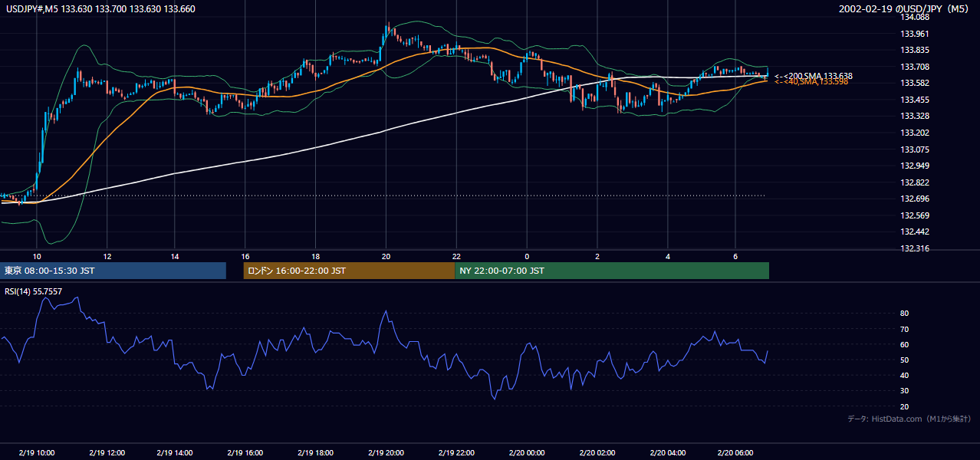
Task: Click the 2/19 12:00 time label
Action: point(107,453)
